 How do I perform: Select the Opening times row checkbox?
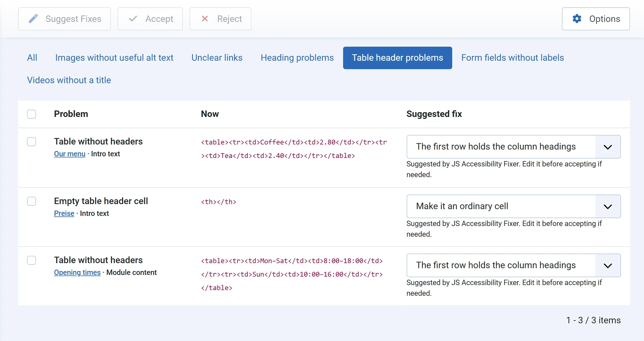[x=31, y=260]
